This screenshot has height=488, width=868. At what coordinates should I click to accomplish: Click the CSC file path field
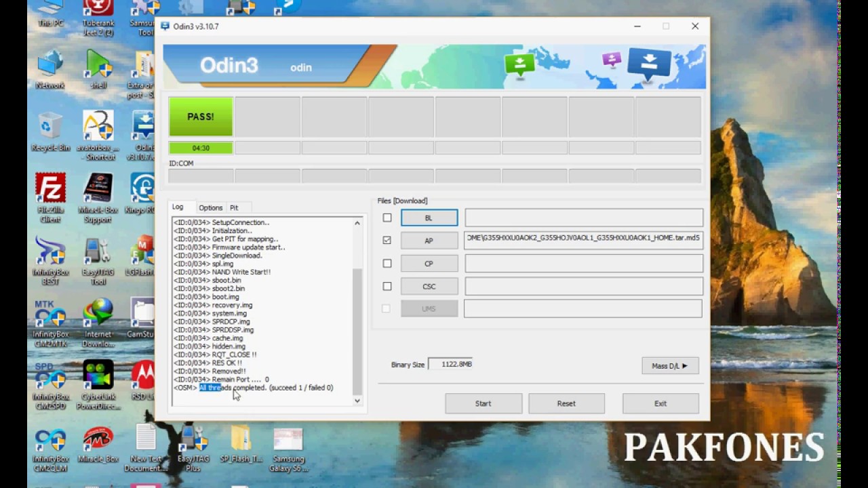click(583, 286)
